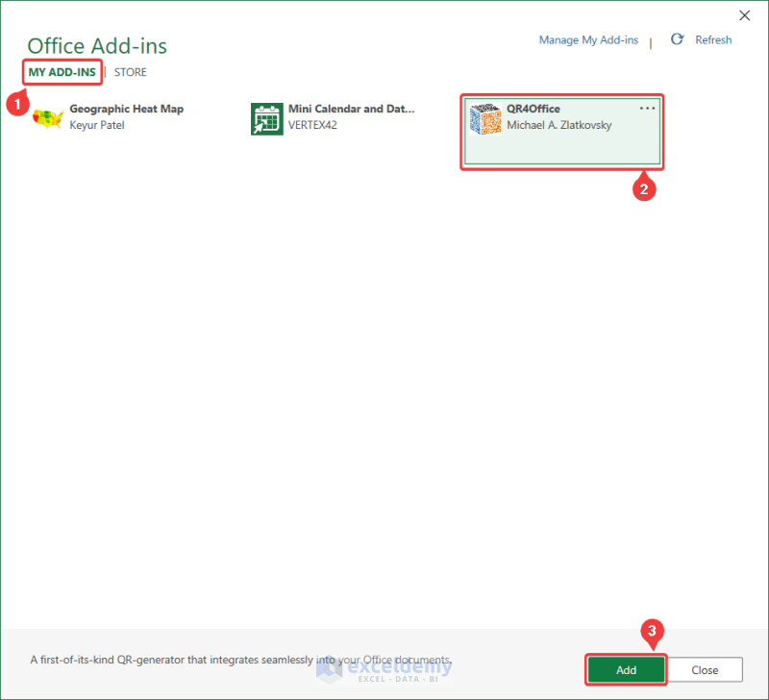769x700 pixels.
Task: Switch to the STORE tab
Action: coord(130,71)
